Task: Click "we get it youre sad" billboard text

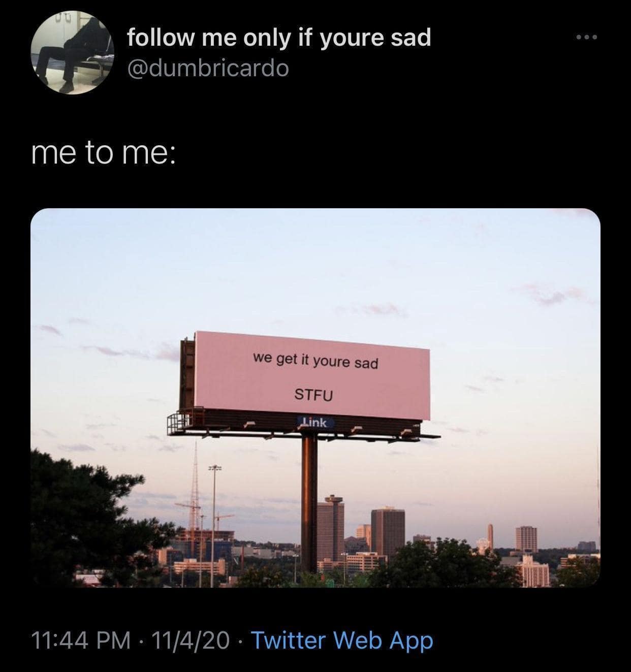Action: click(x=315, y=361)
